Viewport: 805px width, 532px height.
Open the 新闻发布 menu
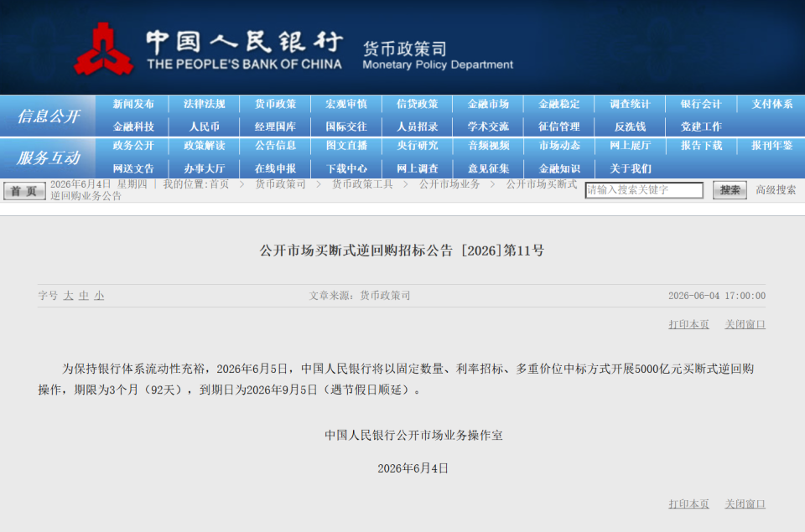point(133,104)
